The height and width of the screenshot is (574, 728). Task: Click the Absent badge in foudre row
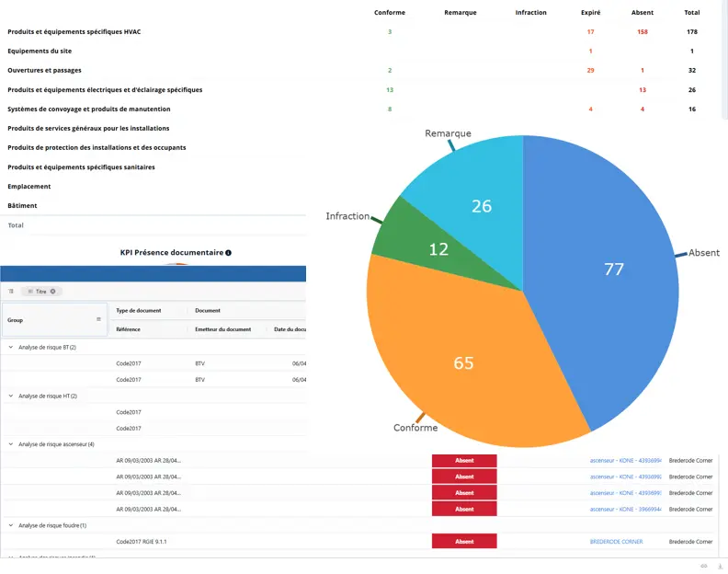(x=464, y=542)
